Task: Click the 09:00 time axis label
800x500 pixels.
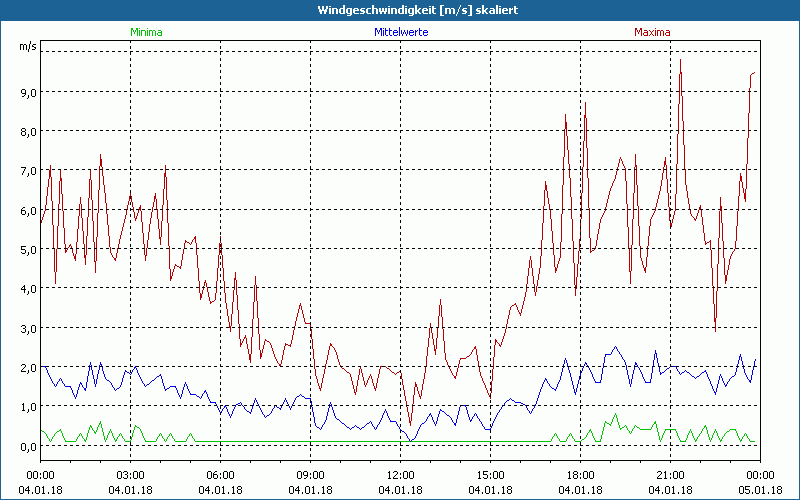Action: [x=310, y=474]
